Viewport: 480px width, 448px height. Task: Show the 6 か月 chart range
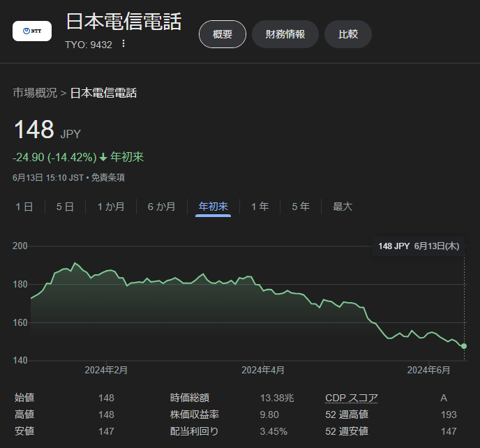162,207
